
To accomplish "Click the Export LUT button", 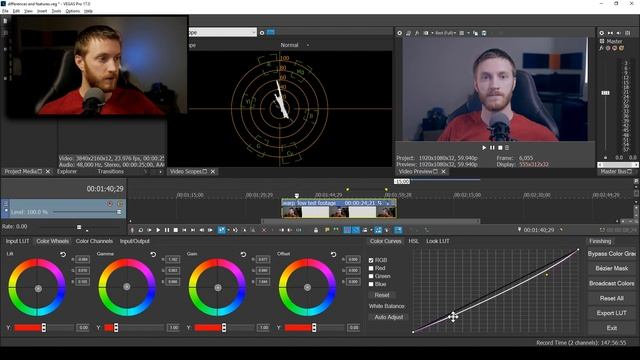I will pos(612,313).
